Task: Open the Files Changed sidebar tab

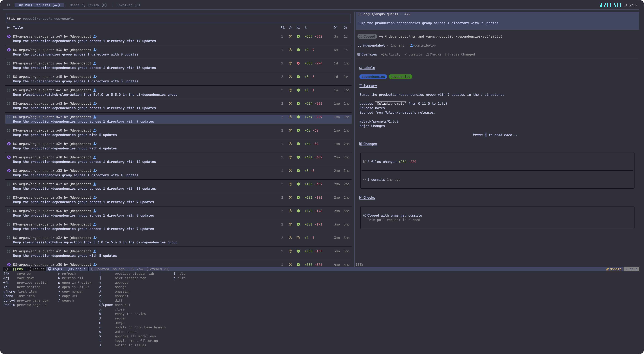Action: tap(460, 54)
